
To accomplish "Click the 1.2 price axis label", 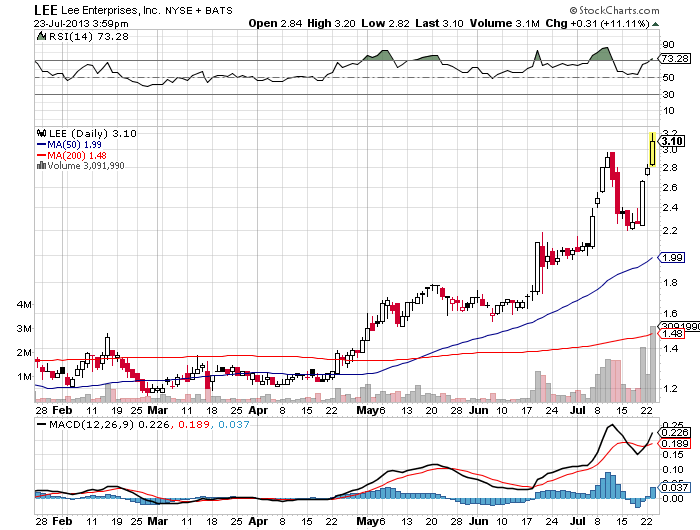I will (670, 389).
